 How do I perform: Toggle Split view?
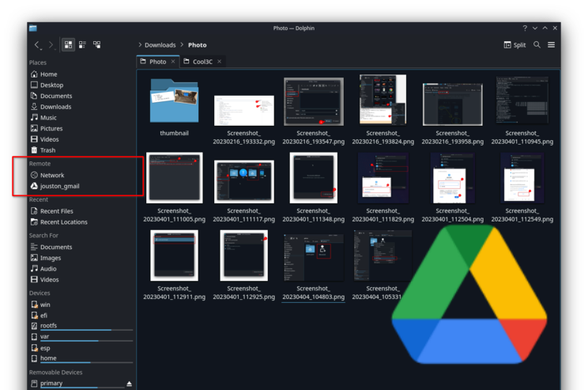tap(514, 44)
